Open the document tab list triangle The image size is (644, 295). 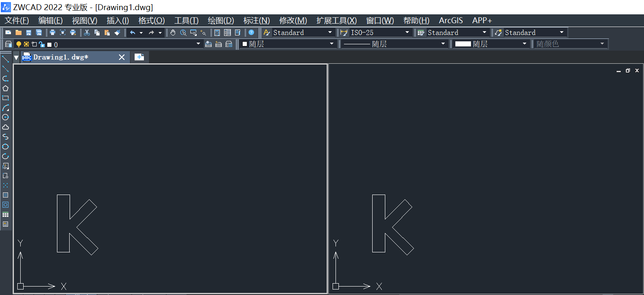pos(16,57)
